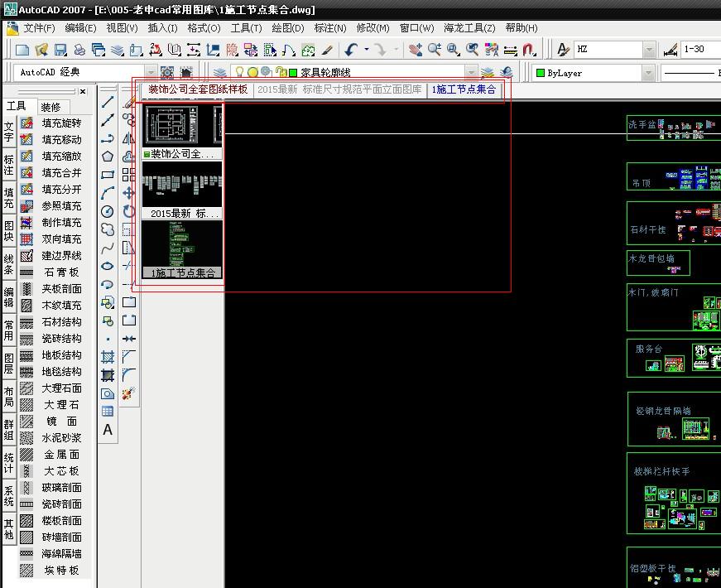Switch to 装饰公司全套图纸样板 drawing tab
Screen dimensions: 721x588
tap(198, 89)
